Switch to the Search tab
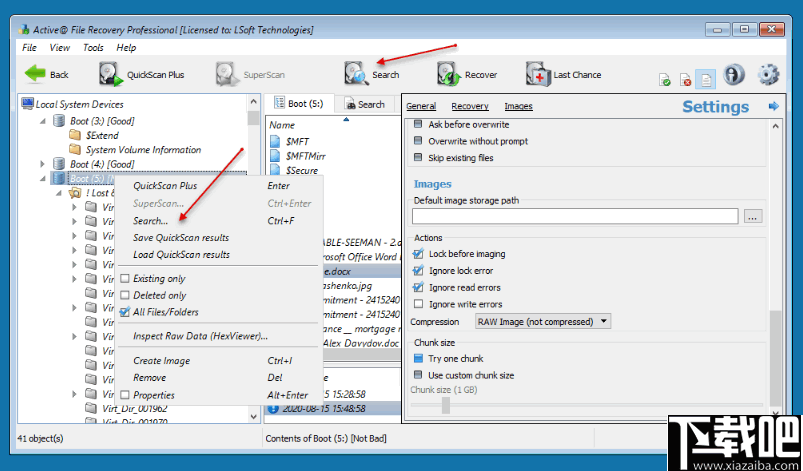This screenshot has width=803, height=471. coord(365,104)
